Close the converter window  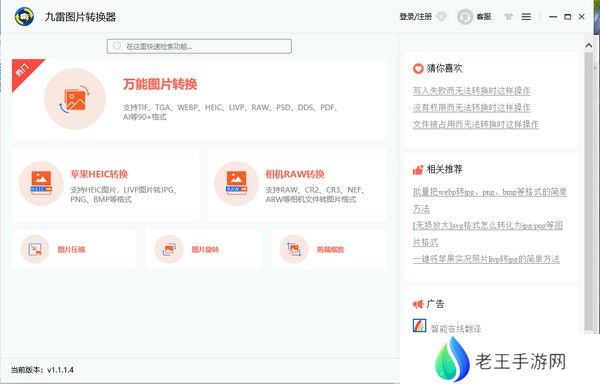[582, 16]
